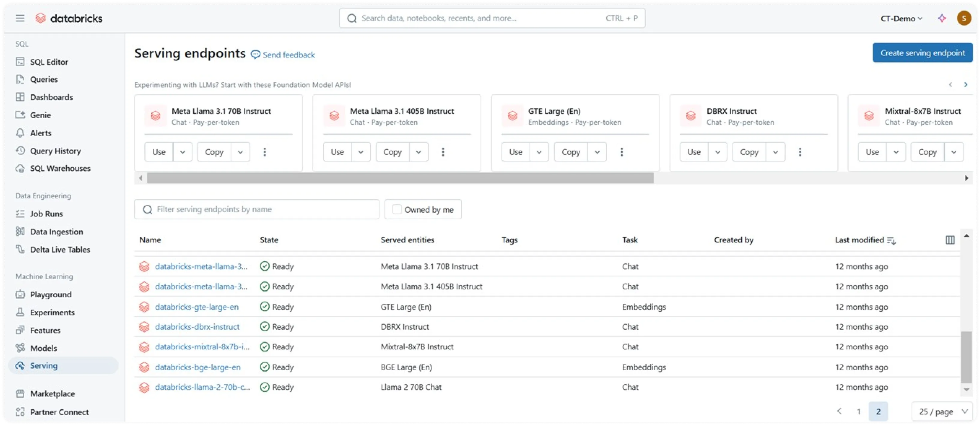Expand Use dropdown arrow on GTE Large card
Image resolution: width=980 pixels, height=425 pixels.
pyautogui.click(x=539, y=152)
